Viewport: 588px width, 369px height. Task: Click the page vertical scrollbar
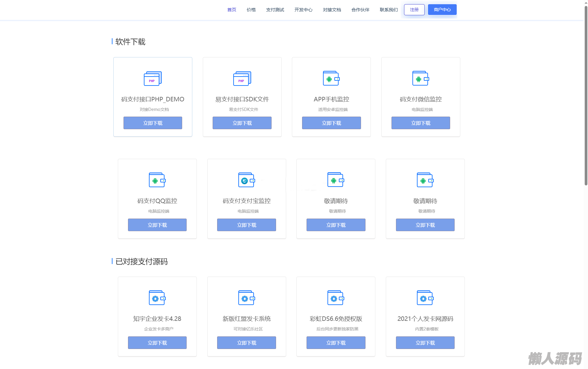586,96
